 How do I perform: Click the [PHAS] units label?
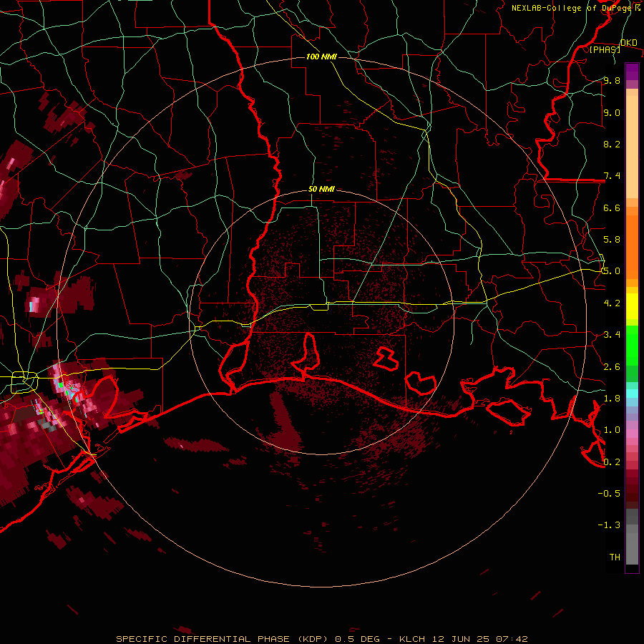[x=605, y=49]
